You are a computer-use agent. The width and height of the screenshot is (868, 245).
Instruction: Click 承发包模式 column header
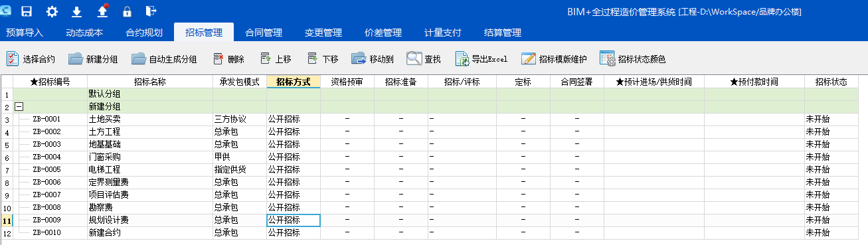click(x=239, y=82)
